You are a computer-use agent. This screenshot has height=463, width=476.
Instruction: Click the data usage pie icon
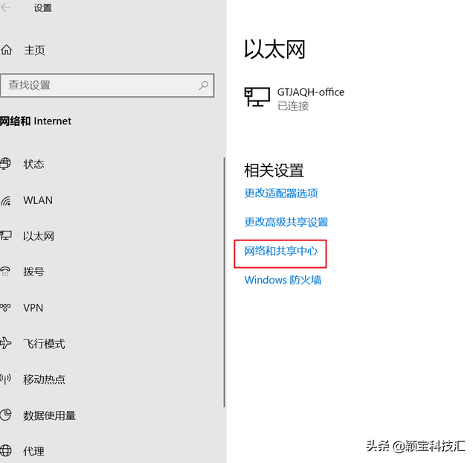6,415
